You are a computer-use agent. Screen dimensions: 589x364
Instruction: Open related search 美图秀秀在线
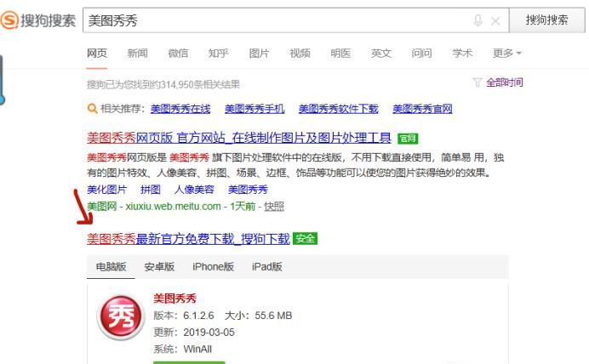180,109
